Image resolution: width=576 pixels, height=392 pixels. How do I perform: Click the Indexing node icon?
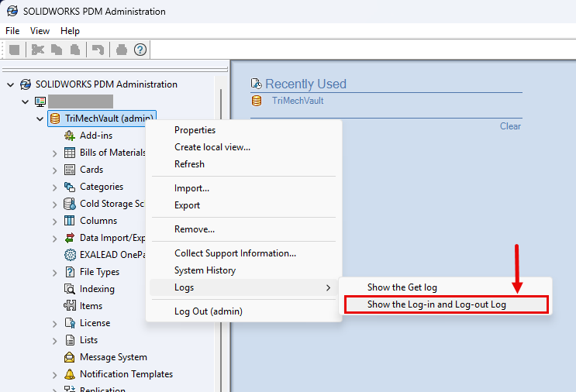click(x=70, y=289)
